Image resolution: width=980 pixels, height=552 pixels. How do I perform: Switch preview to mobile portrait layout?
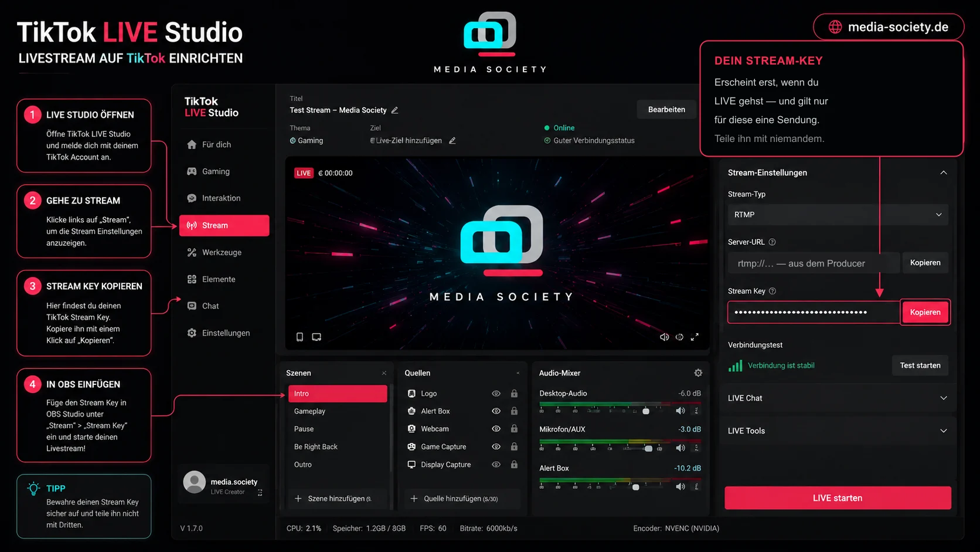tap(300, 337)
